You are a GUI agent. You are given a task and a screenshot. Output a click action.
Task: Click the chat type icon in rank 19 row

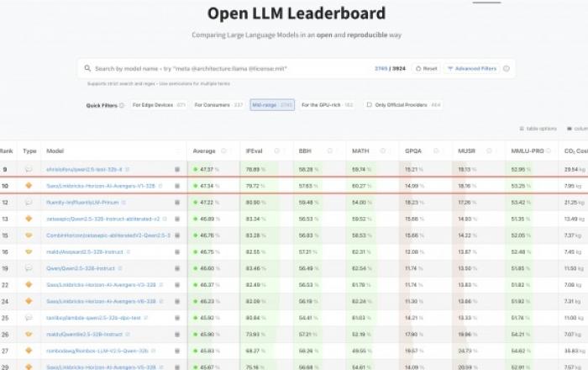tap(29, 268)
